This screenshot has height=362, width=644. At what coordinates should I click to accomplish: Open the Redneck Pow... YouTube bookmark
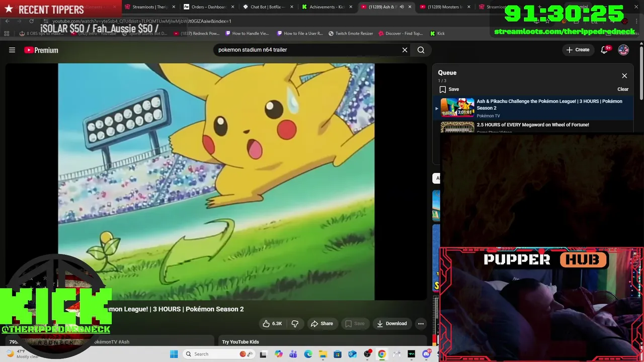pyautogui.click(x=196, y=34)
